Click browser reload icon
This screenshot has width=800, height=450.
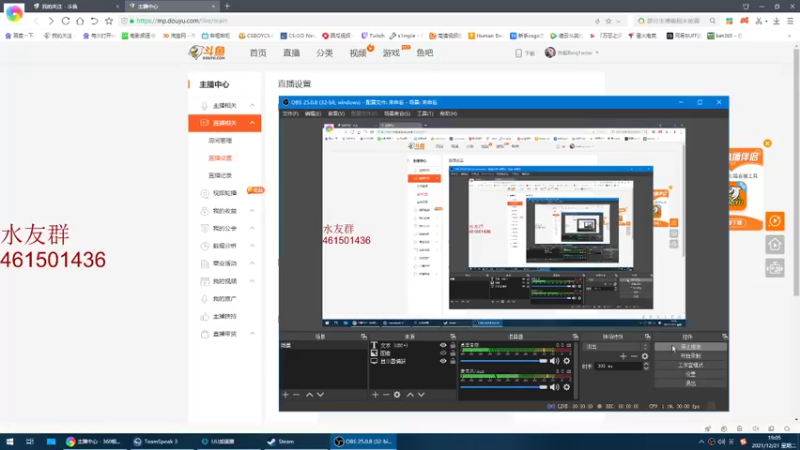[65, 21]
